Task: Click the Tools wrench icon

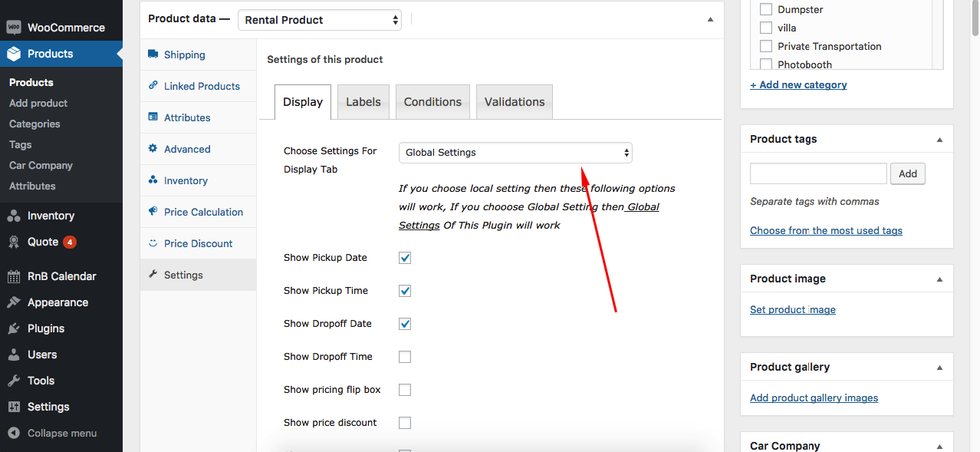Action: click(x=13, y=381)
